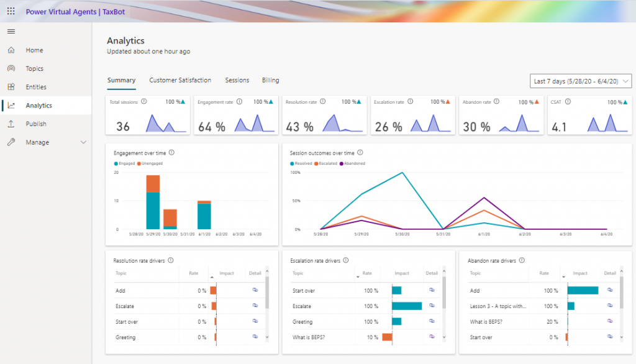This screenshot has height=364, width=636.
Task: Open info icon for Session outcomes over time
Action: [360, 153]
